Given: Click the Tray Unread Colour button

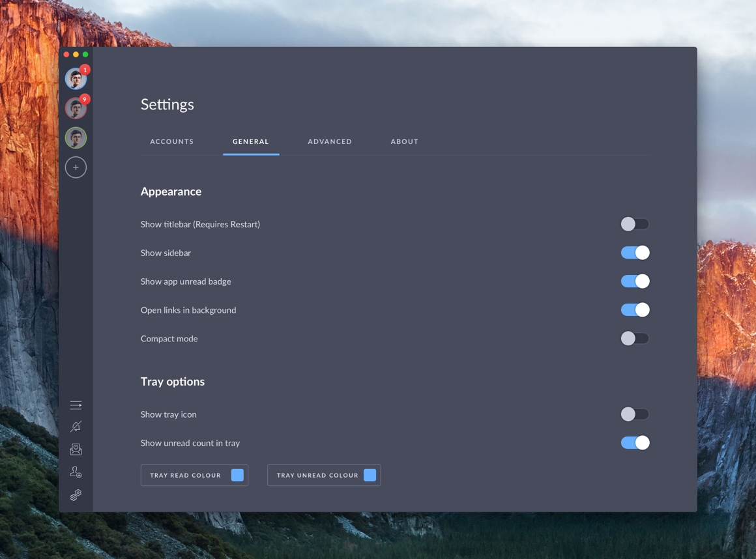Looking at the screenshot, I should (324, 475).
